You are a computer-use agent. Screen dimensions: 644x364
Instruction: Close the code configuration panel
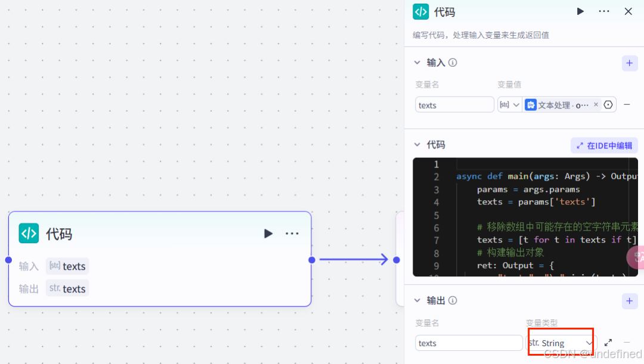pyautogui.click(x=628, y=11)
